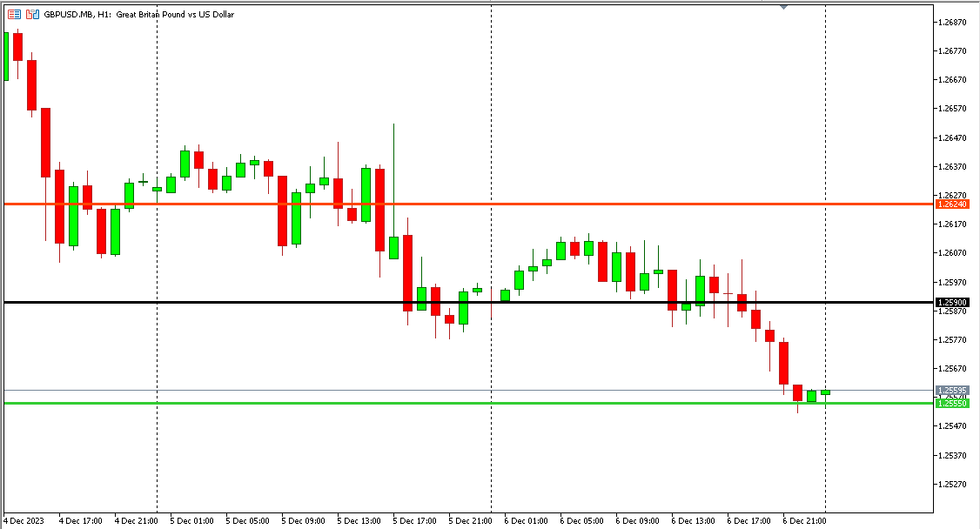Click the orange 1.26240 price label
980x529 pixels.
[x=953, y=204]
